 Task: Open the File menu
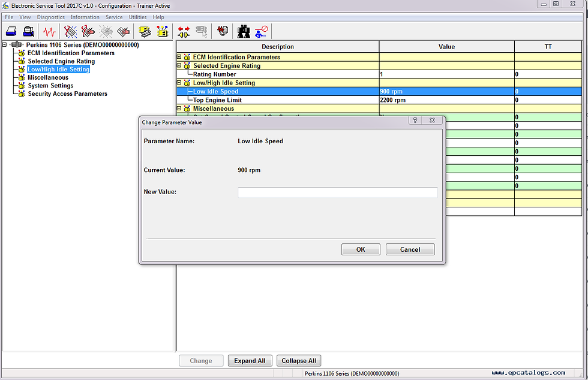(9, 17)
